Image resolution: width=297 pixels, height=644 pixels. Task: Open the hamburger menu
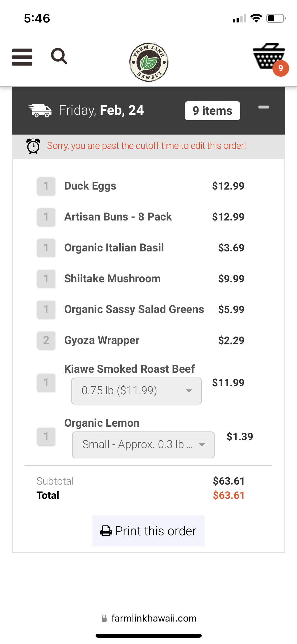22,57
